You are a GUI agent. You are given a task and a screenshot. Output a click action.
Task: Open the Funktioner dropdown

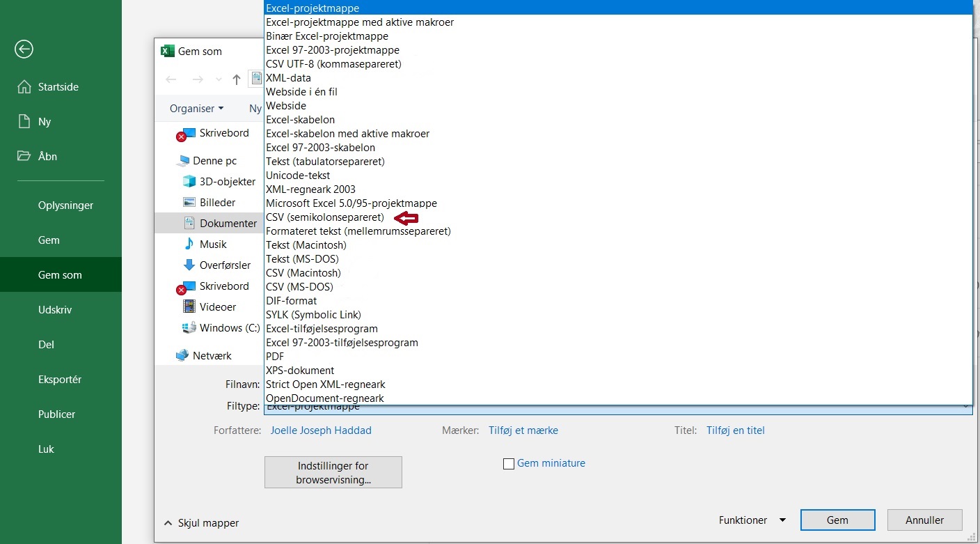coord(752,520)
